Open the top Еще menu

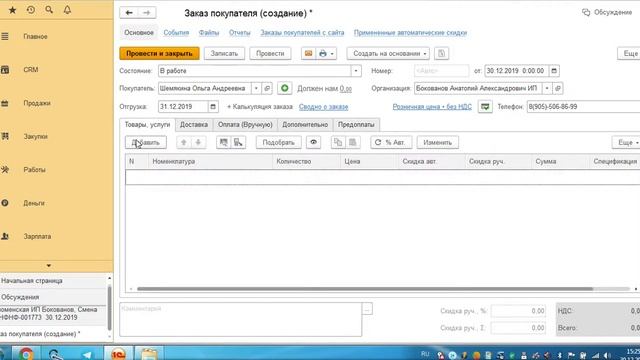click(x=630, y=53)
